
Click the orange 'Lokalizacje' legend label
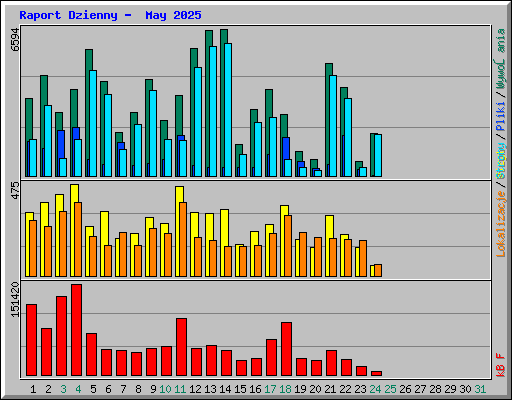point(501,224)
